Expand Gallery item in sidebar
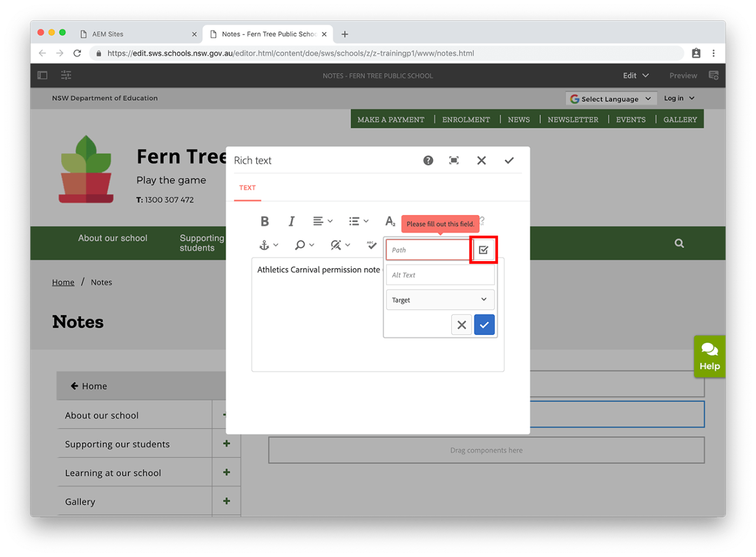Image resolution: width=756 pixels, height=557 pixels. (227, 501)
